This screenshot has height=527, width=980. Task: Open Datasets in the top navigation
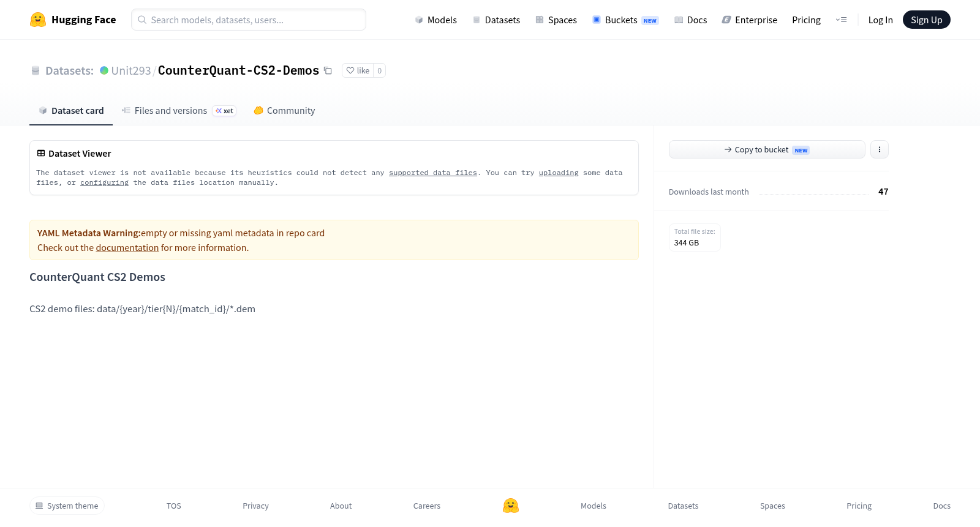[x=496, y=20]
